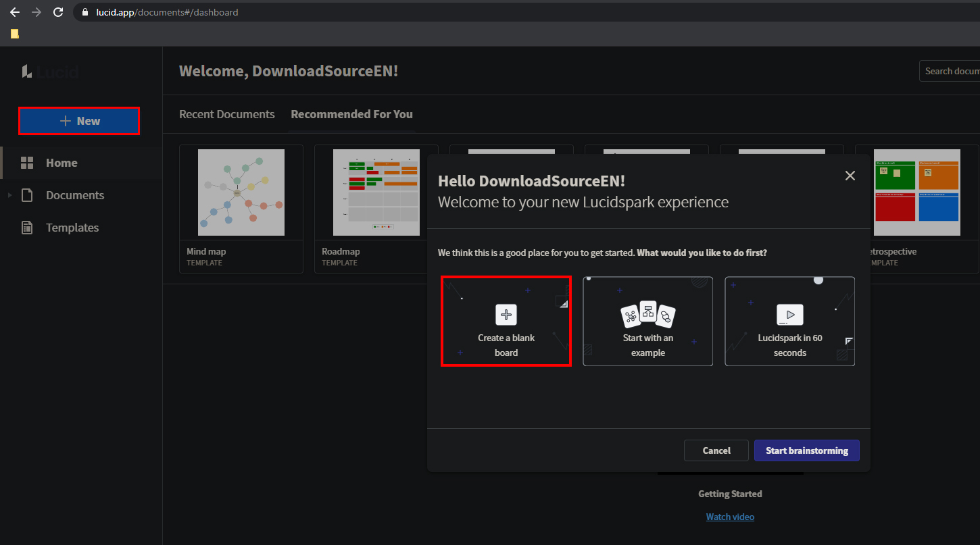980x545 pixels.
Task: Choose the Start with an example option
Action: [x=648, y=321]
